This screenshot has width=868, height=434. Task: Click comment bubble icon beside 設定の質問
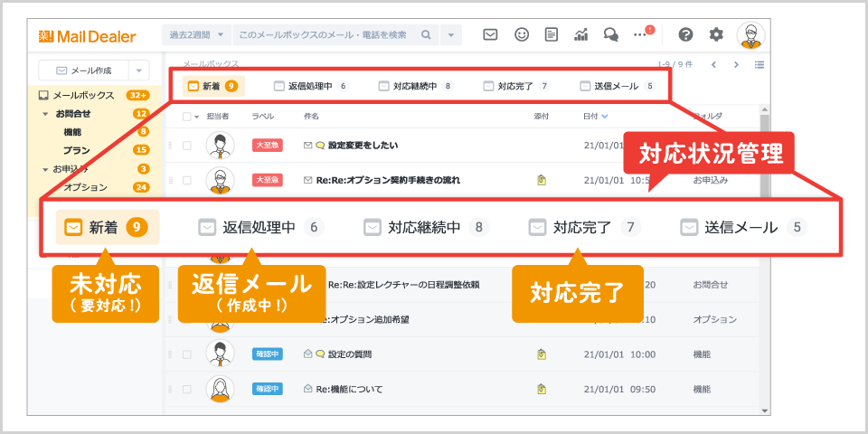[320, 354]
